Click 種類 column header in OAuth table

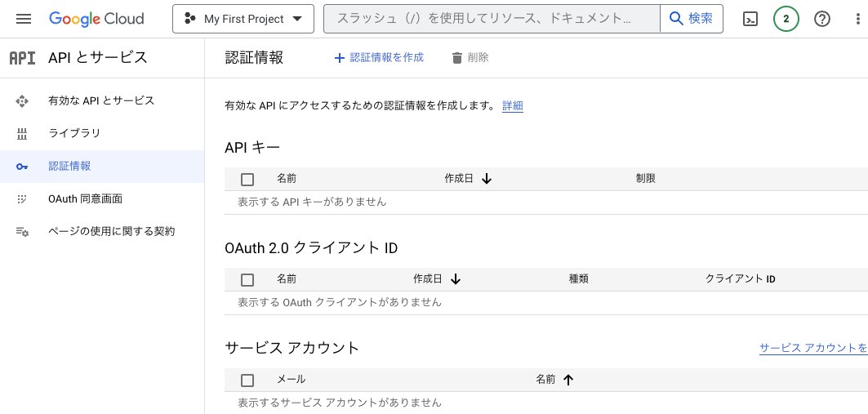click(x=578, y=279)
